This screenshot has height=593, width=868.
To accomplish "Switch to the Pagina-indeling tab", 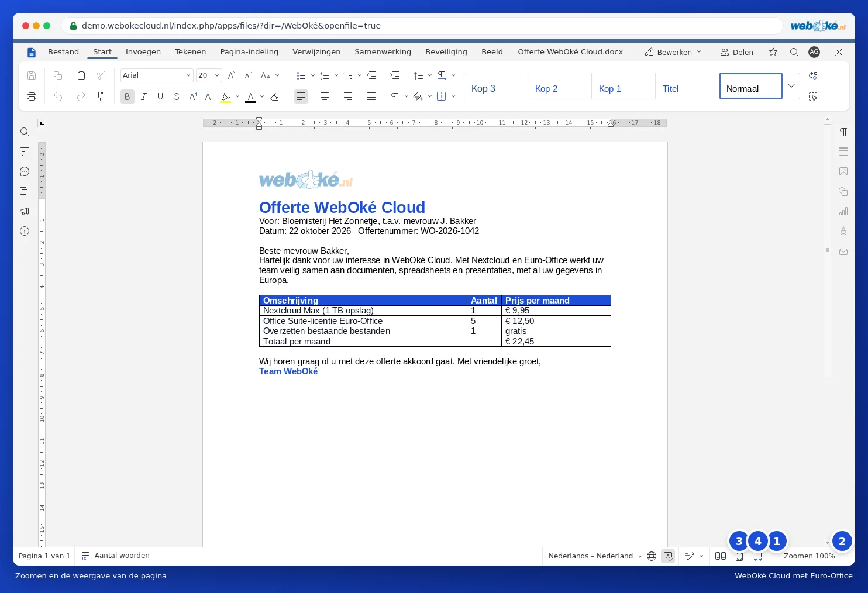I will [249, 52].
